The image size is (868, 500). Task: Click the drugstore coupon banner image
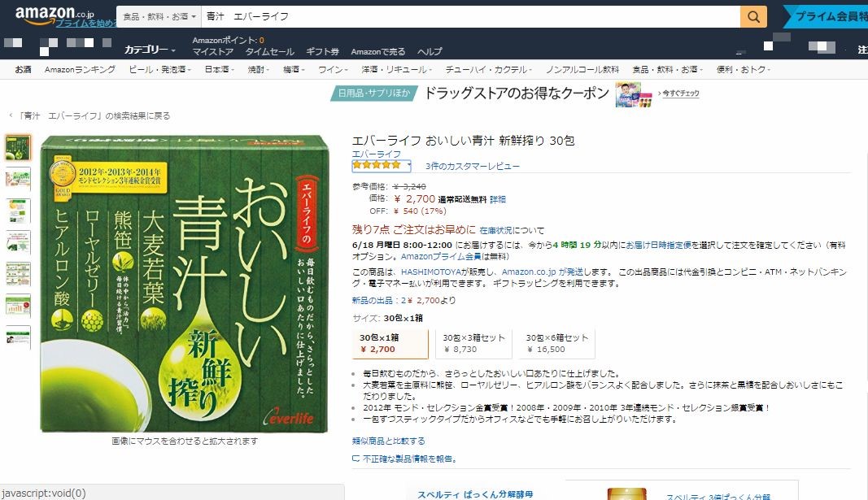point(634,94)
